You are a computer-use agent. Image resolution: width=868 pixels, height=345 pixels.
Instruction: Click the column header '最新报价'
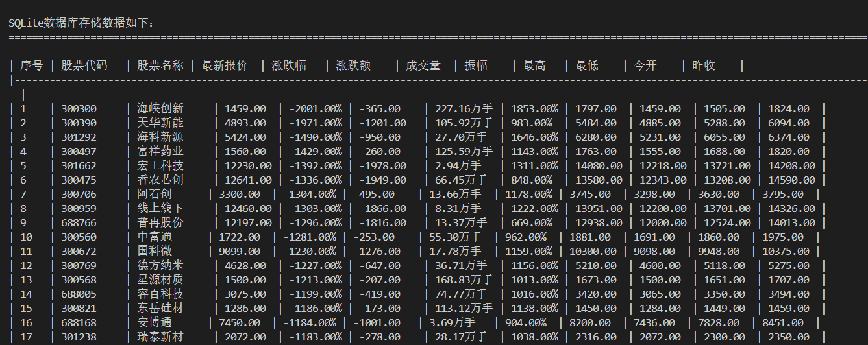[x=225, y=65]
